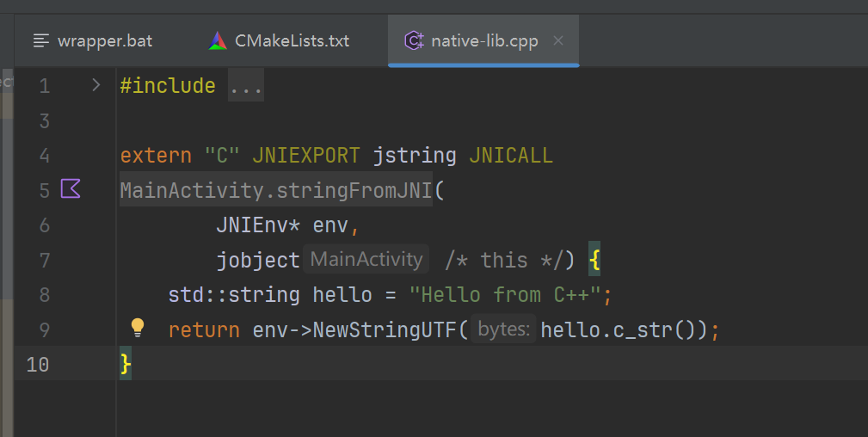The height and width of the screenshot is (437, 868).
Task: Click the MainActivity inlay hint on line 7
Action: [366, 259]
